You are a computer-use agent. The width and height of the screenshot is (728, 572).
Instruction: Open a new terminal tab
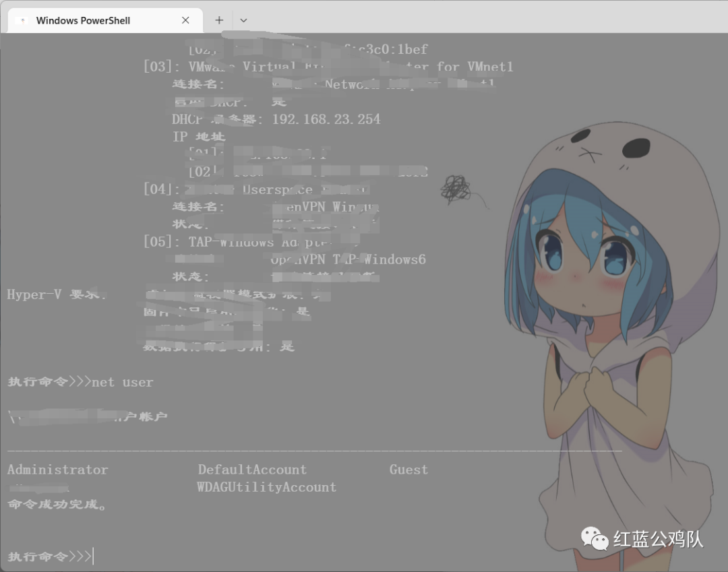point(219,20)
